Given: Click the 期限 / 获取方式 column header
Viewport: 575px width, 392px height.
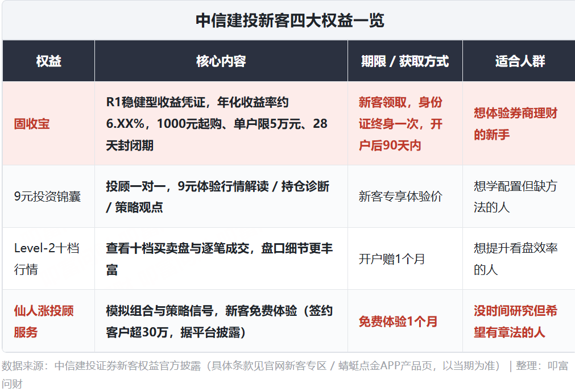Looking at the screenshot, I should (x=405, y=61).
